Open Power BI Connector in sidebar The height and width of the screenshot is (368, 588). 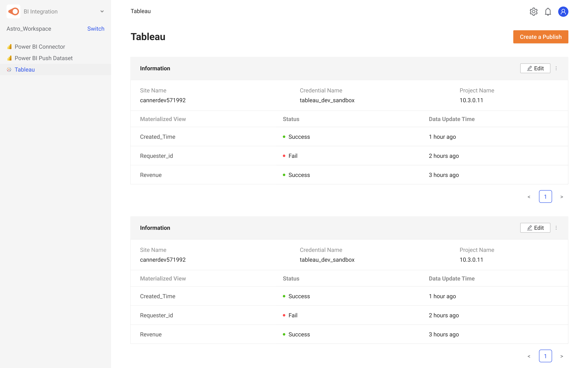[x=55, y=47]
